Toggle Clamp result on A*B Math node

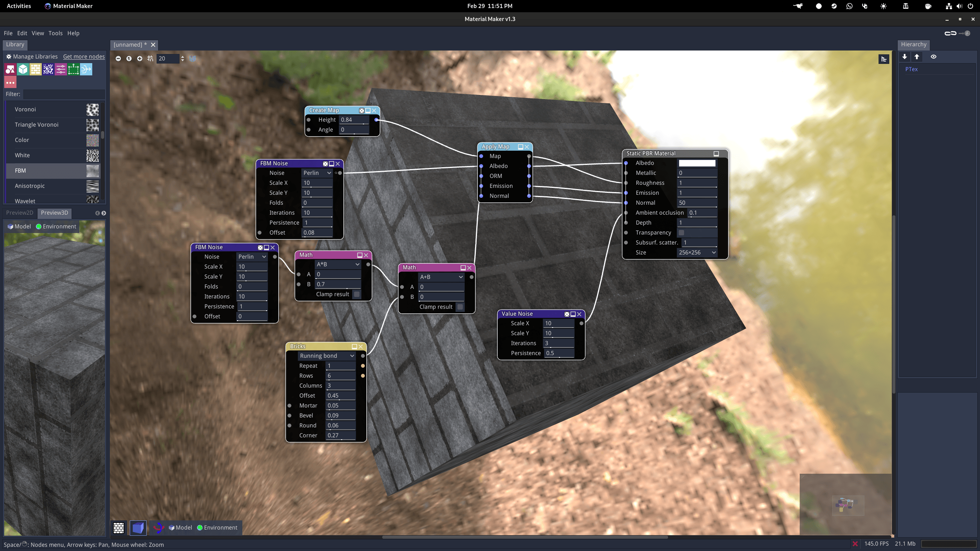click(357, 294)
